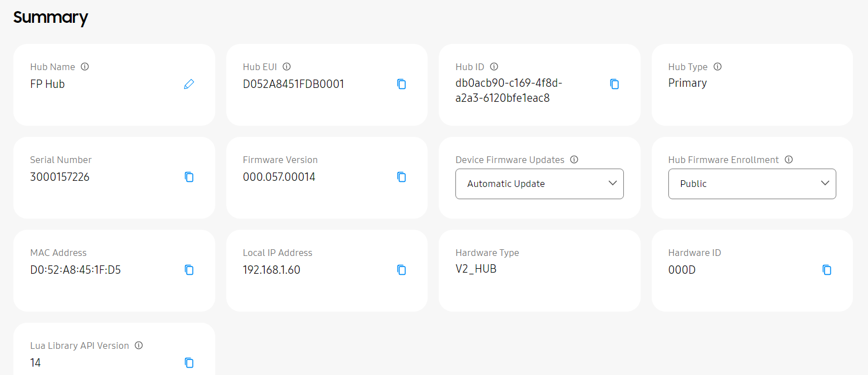Show info for Hub Type
The image size is (868, 375).
tap(718, 67)
